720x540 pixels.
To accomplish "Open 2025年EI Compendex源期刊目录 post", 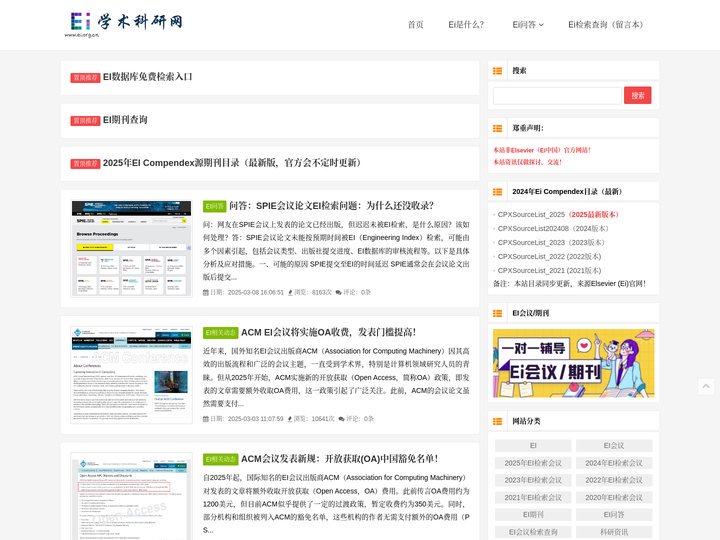I will coord(232,163).
